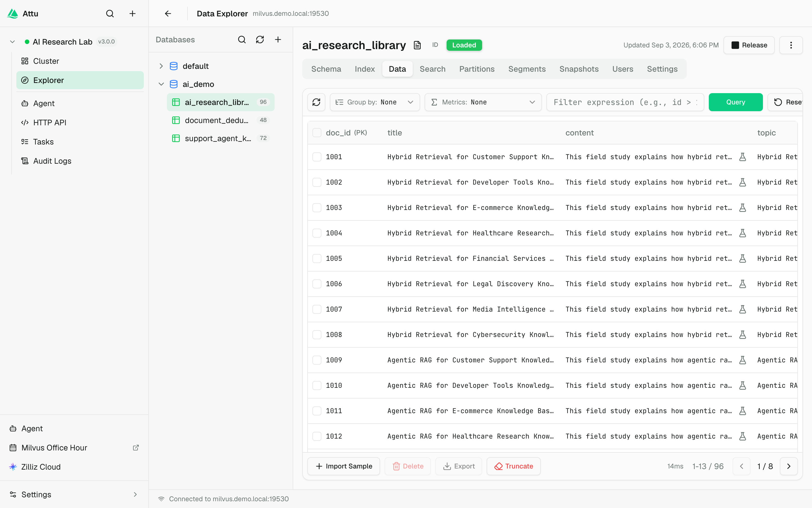
Task: Refresh data table results
Action: (x=316, y=102)
